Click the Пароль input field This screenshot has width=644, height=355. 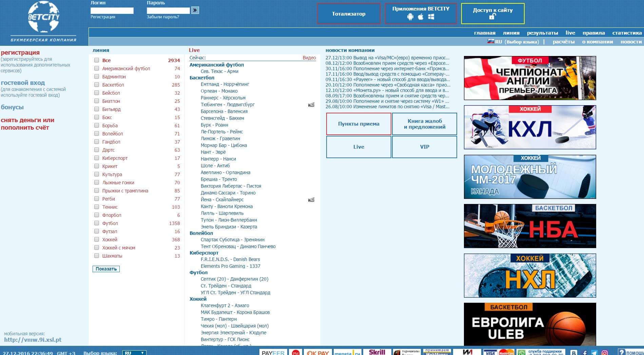(x=168, y=11)
